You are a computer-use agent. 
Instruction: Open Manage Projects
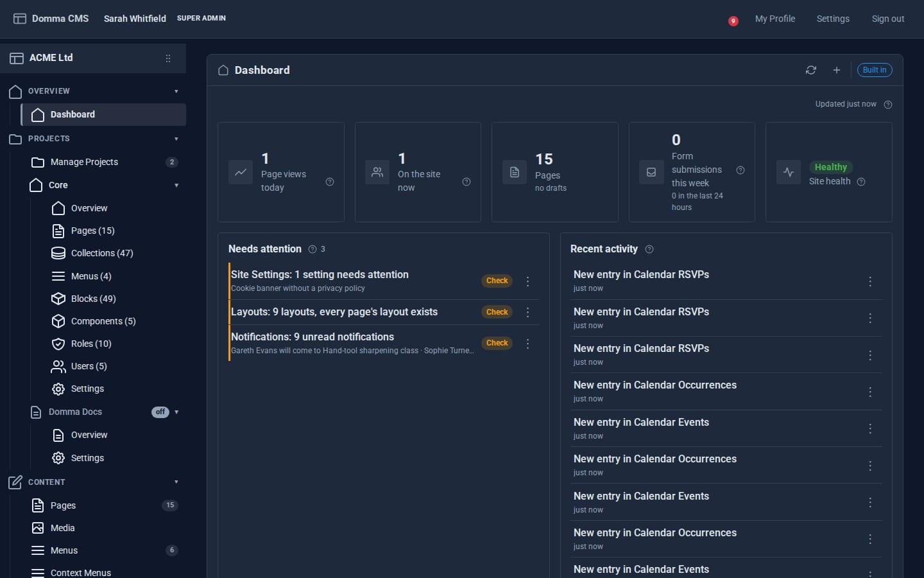tap(105, 162)
